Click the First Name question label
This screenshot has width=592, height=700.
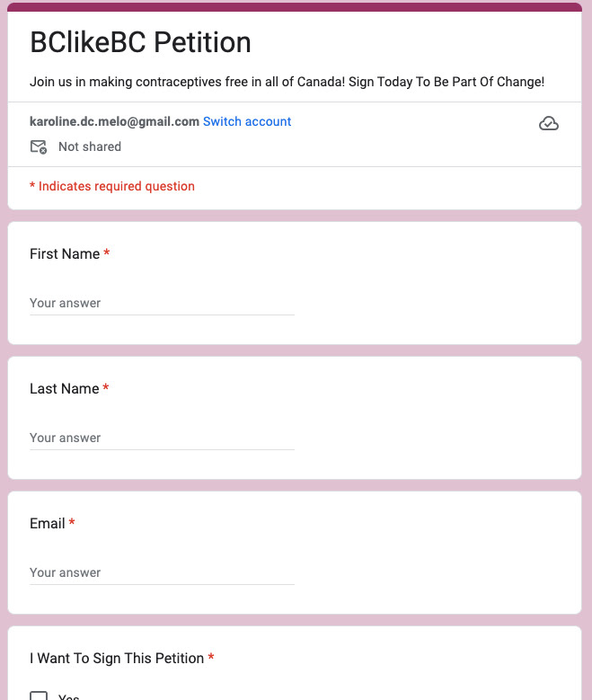coord(65,253)
